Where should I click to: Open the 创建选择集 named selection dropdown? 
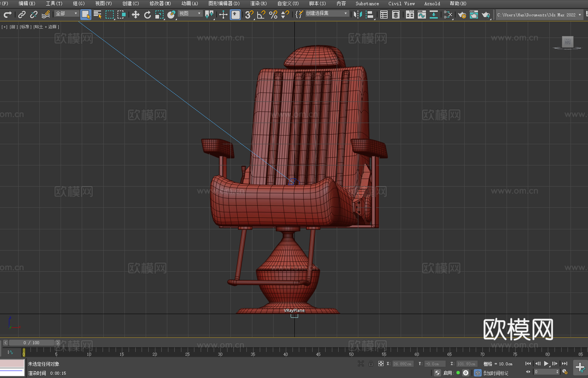pyautogui.click(x=327, y=13)
